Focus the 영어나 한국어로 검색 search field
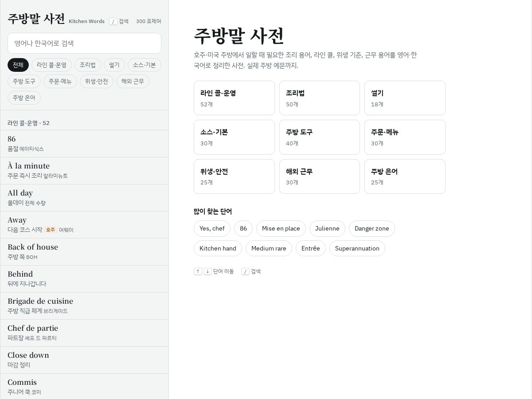The image size is (532, 399). coord(84,43)
